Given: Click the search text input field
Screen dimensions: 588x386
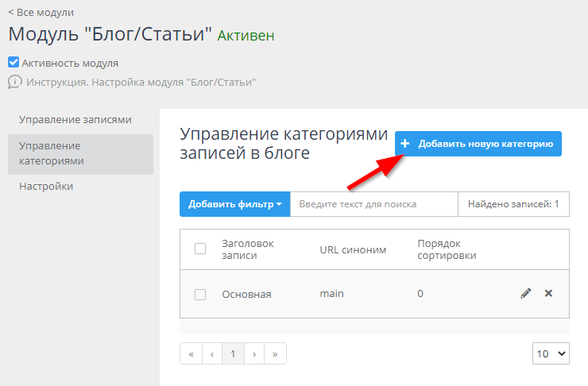Looking at the screenshot, I should tap(373, 204).
